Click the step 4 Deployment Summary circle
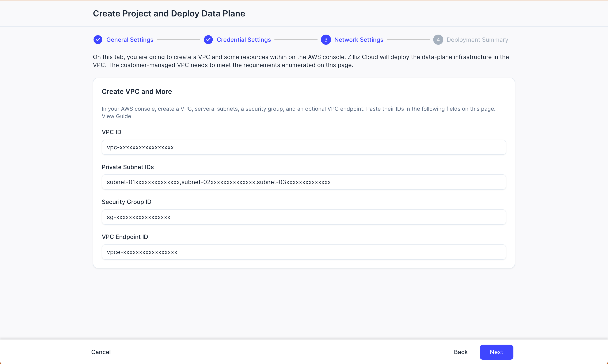 tap(438, 40)
